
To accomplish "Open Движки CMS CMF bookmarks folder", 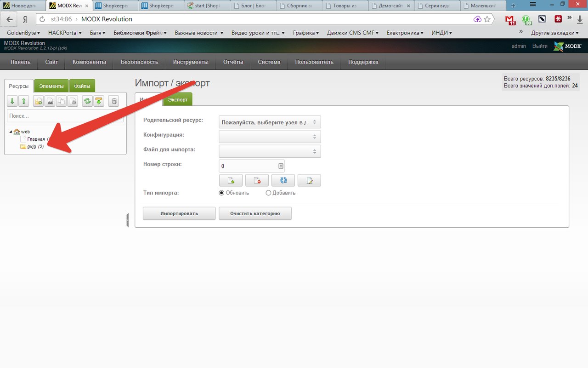I will pyautogui.click(x=353, y=33).
